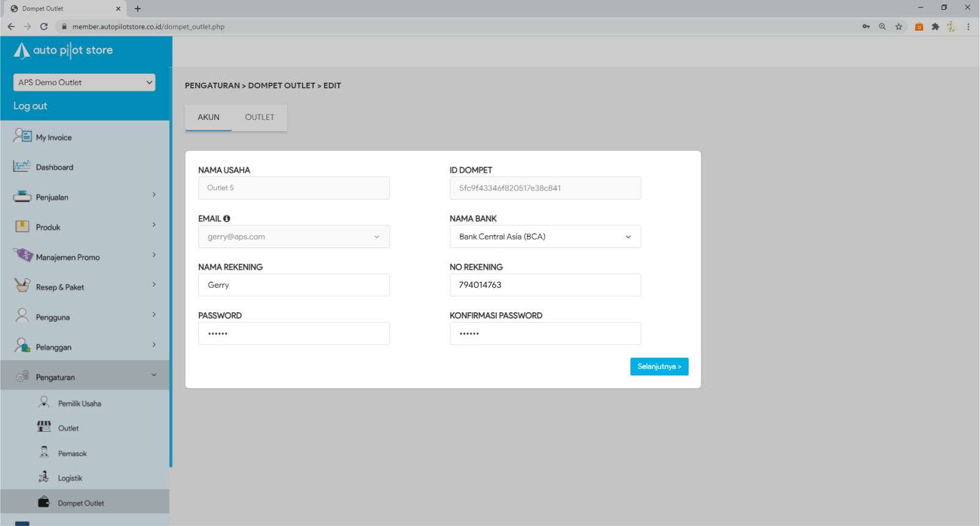Focus the Nama Rekening field
Viewport: 980px width, 526px height.
coord(294,285)
